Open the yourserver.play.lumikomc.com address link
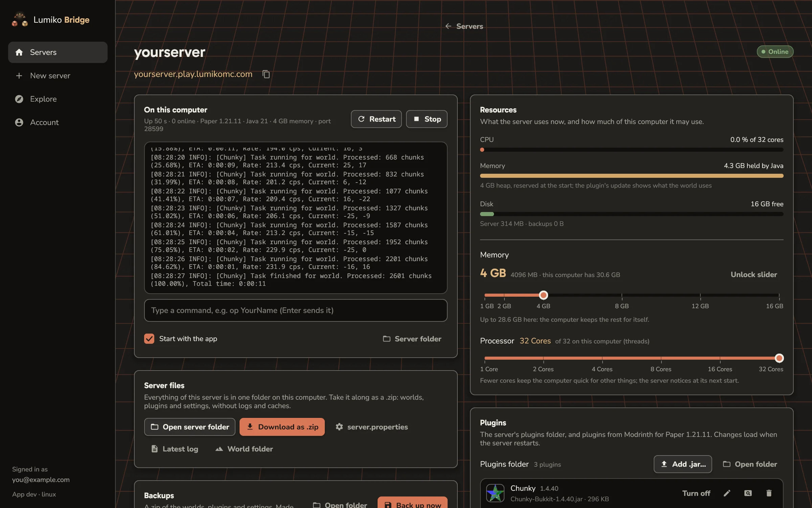The width and height of the screenshot is (812, 508). point(193,74)
